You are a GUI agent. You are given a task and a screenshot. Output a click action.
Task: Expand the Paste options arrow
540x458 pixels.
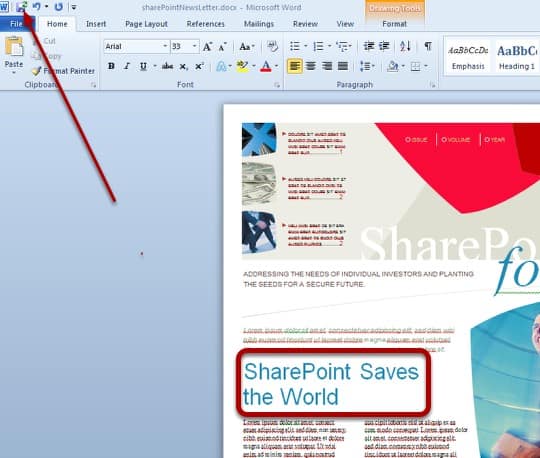[x=14, y=73]
